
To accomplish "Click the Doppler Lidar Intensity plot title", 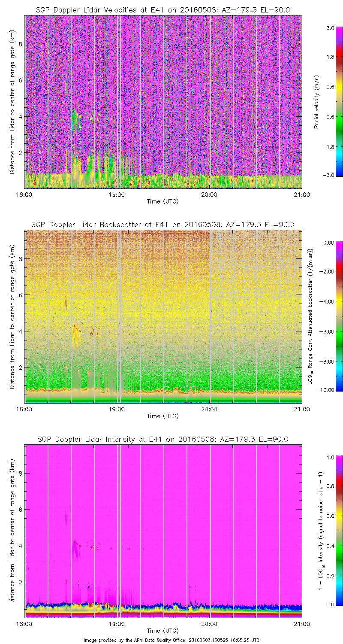I will click(x=163, y=439).
